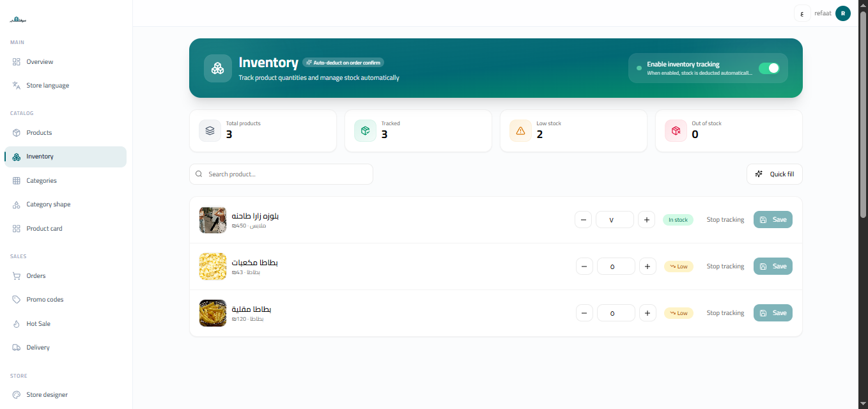The width and height of the screenshot is (868, 409).
Task: Click the Category shape icon
Action: [x=17, y=204]
